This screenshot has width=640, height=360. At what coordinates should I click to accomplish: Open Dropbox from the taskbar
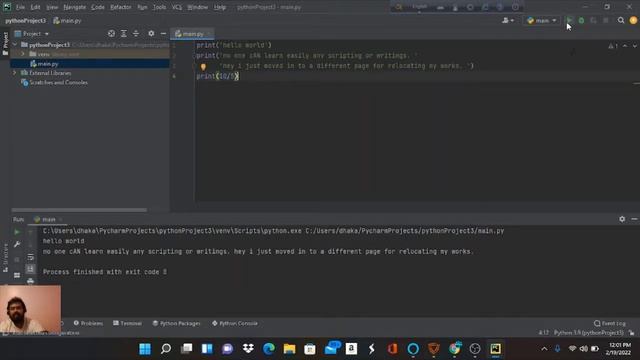[248, 349]
